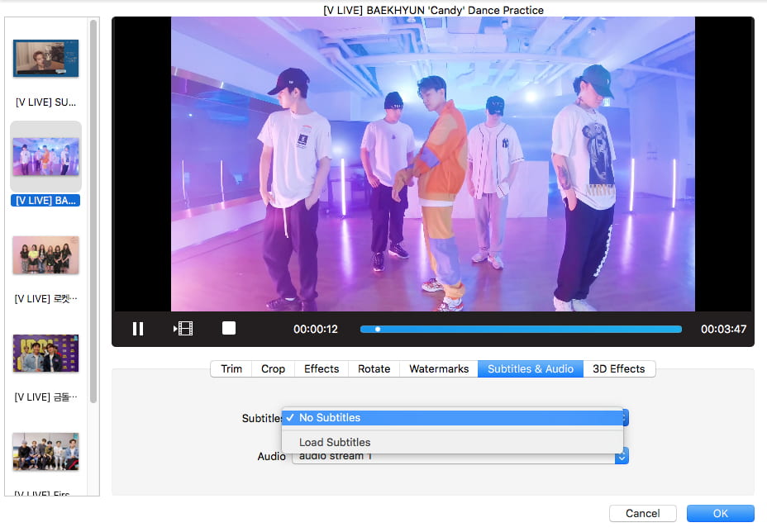Screen dimensions: 767x532
Task: Go to the Watermarks tab
Action: pyautogui.click(x=439, y=368)
